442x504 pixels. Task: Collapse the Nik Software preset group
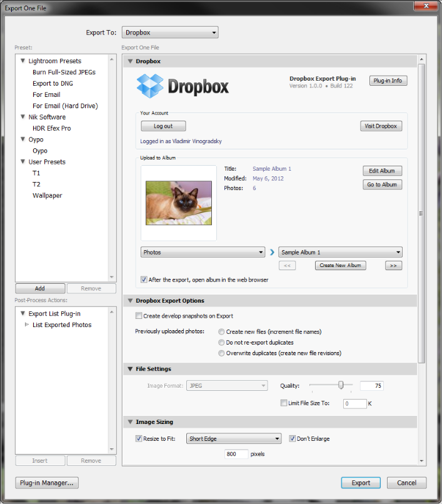coord(23,117)
